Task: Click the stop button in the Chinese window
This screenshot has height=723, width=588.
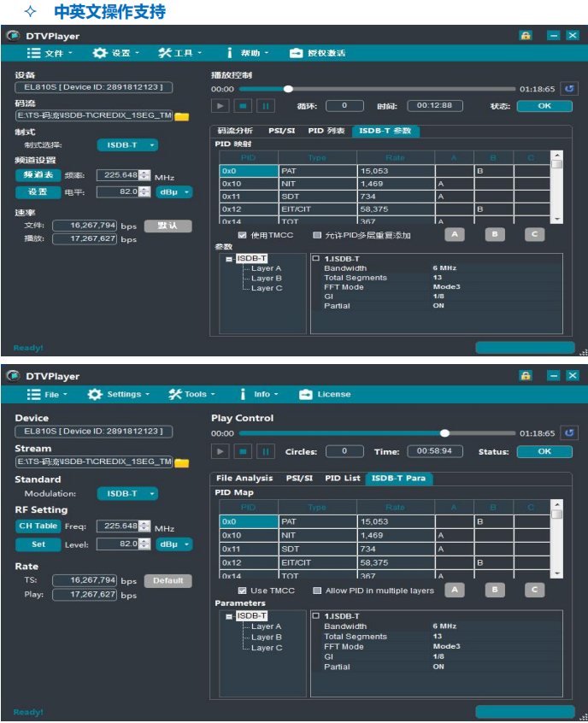Action: pos(243,106)
